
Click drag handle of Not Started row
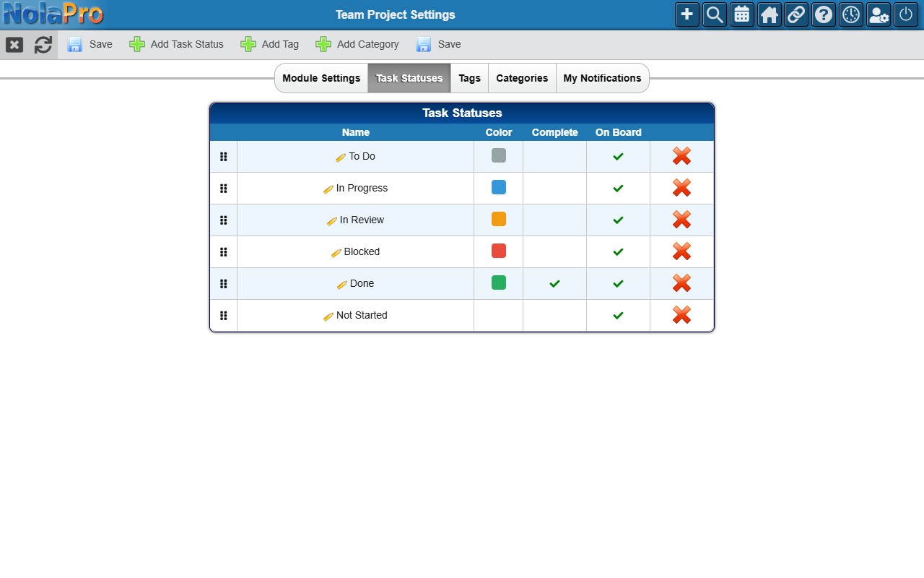coord(223,316)
